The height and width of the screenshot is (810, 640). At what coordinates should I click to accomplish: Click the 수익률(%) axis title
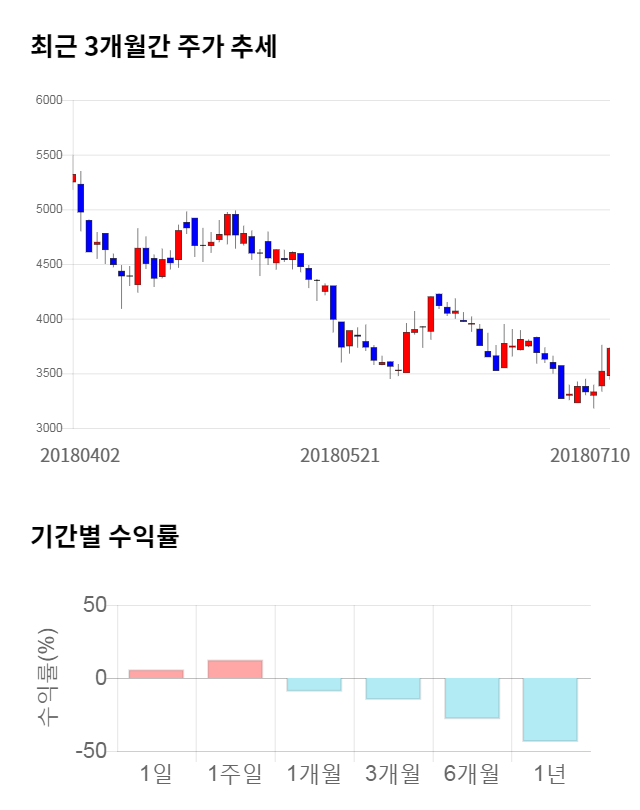[47, 678]
